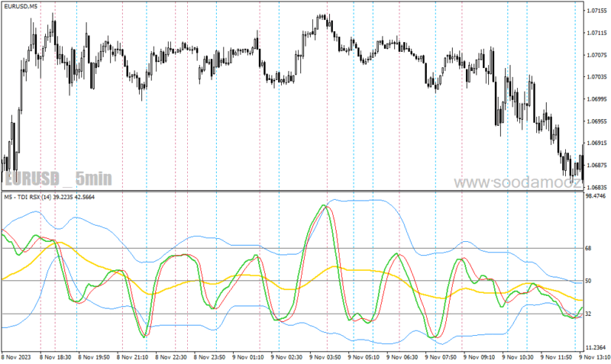Select the 32 level label on indicator scale
The width and height of the screenshot is (611, 364).
click(588, 314)
